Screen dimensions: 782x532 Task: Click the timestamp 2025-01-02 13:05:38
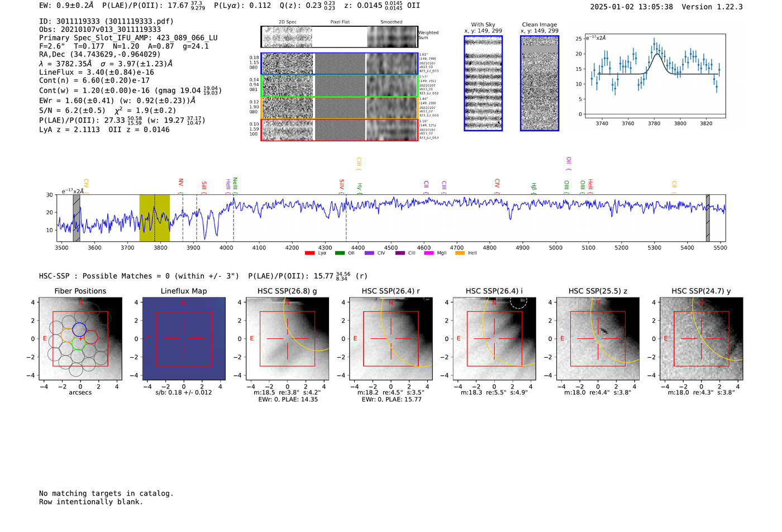[632, 7]
